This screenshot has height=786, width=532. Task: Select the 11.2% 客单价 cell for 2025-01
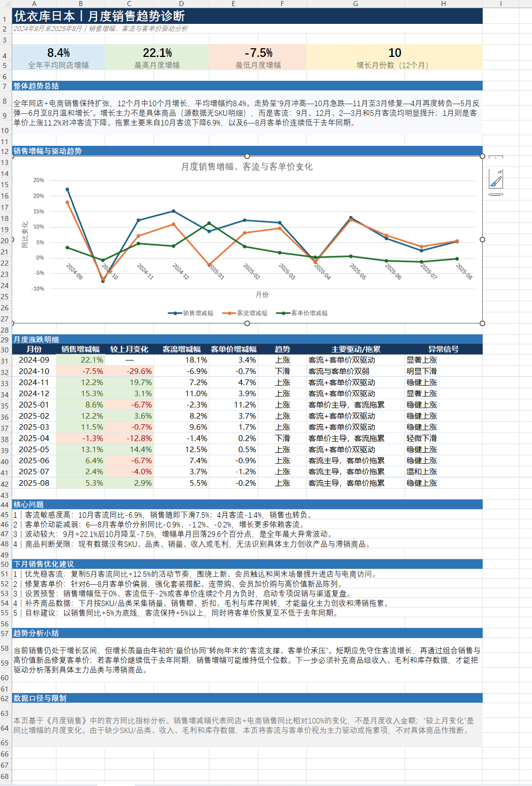tap(234, 405)
